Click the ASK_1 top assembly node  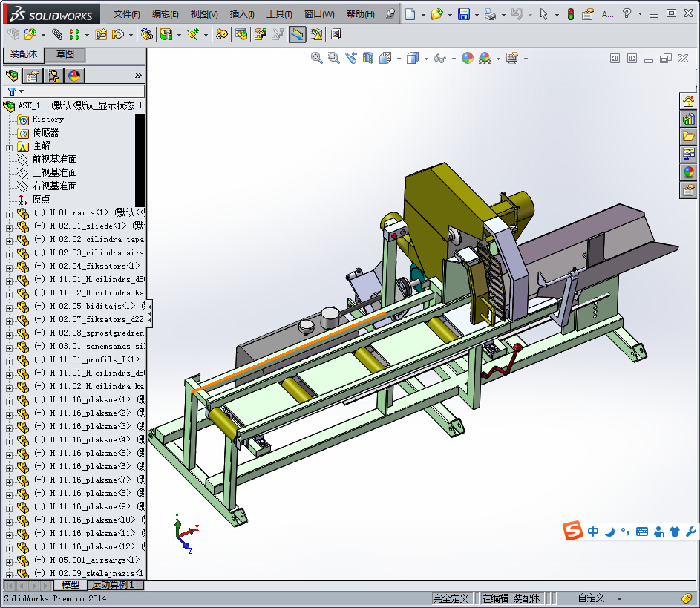tap(29, 106)
